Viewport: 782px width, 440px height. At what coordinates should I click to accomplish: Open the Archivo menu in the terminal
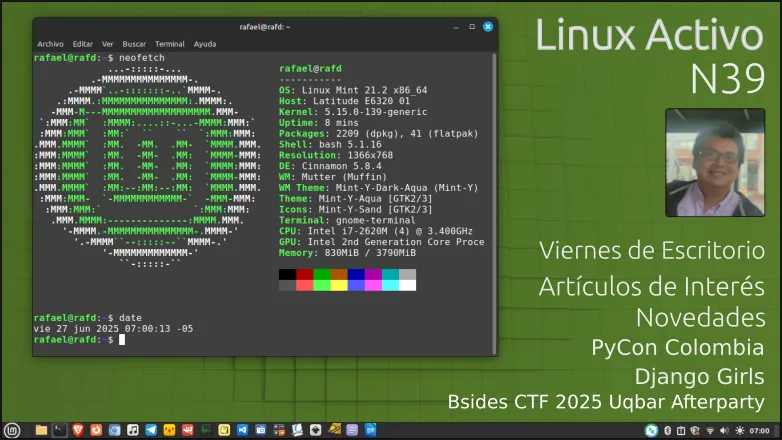[x=50, y=44]
